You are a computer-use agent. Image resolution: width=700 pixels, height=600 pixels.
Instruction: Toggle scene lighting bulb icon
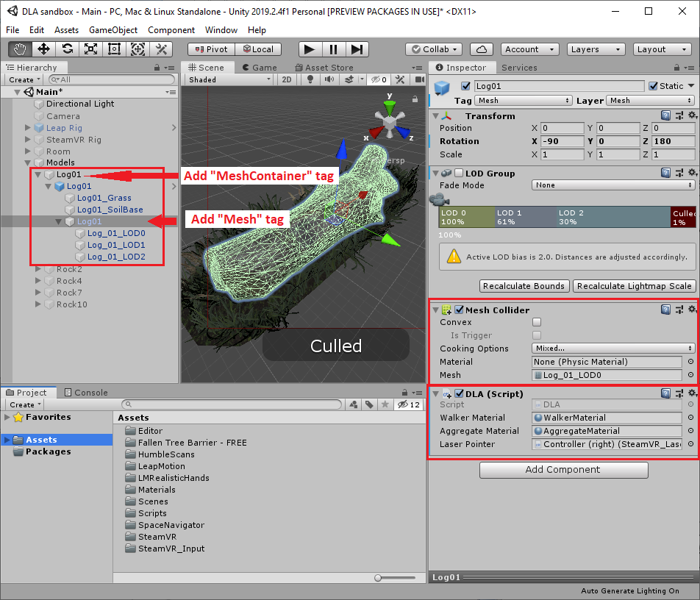[x=310, y=79]
